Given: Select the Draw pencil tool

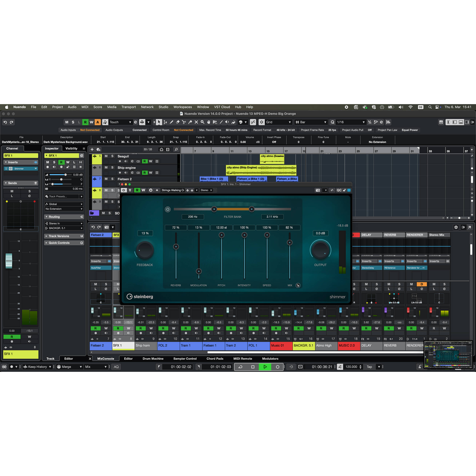Looking at the screenshot, I should click(x=172, y=122).
